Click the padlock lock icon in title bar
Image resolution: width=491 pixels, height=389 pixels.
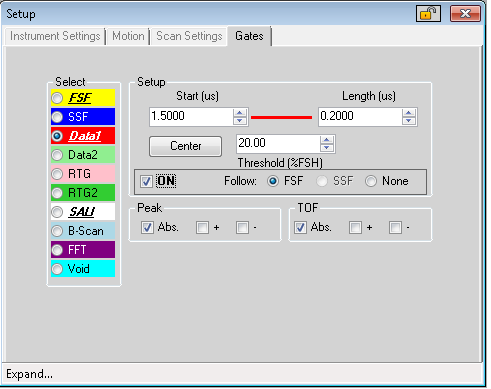coord(428,14)
